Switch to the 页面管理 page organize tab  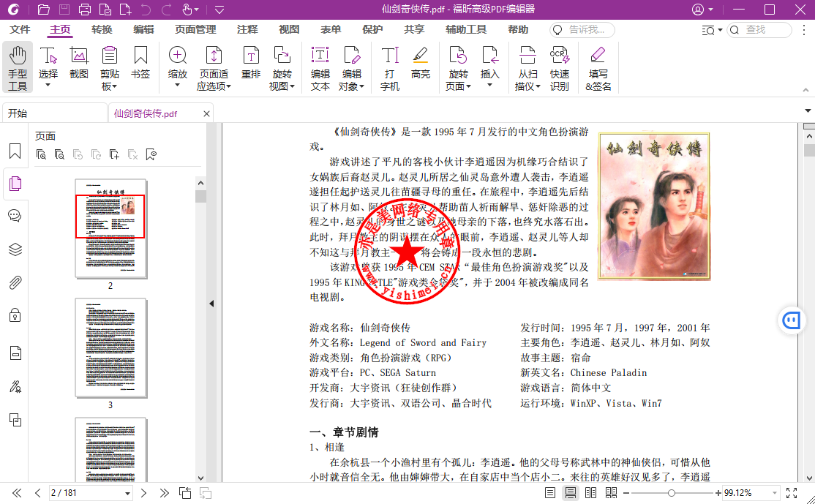click(x=195, y=29)
